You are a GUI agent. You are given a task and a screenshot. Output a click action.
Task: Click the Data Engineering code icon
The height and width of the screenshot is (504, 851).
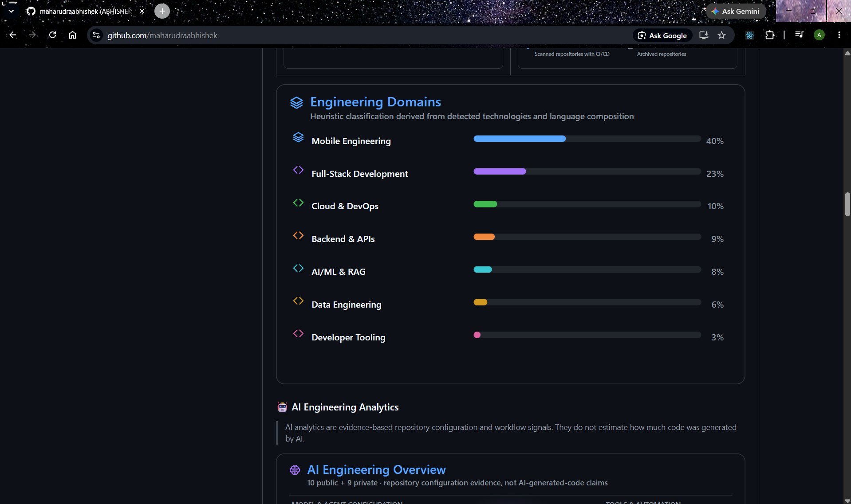[x=298, y=301]
